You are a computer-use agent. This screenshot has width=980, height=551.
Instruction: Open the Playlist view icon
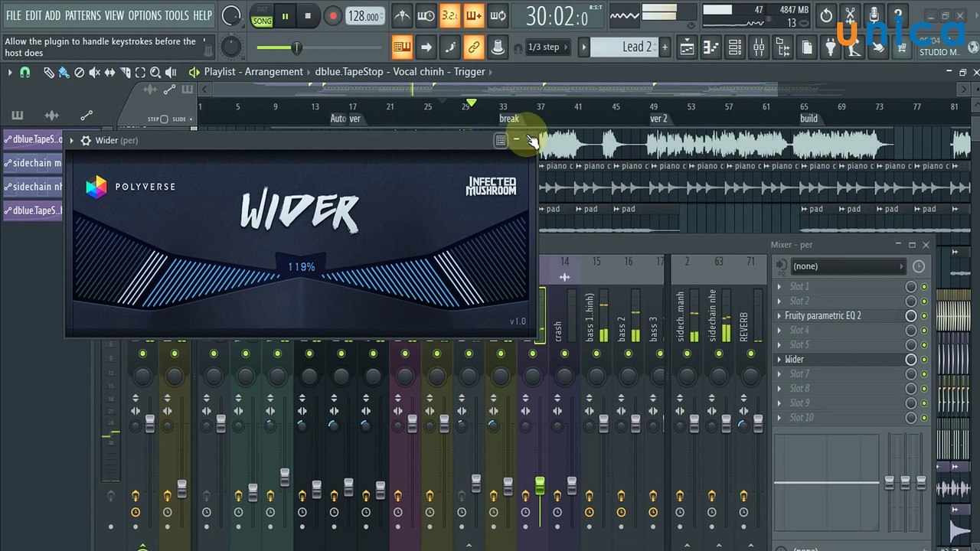coord(687,48)
